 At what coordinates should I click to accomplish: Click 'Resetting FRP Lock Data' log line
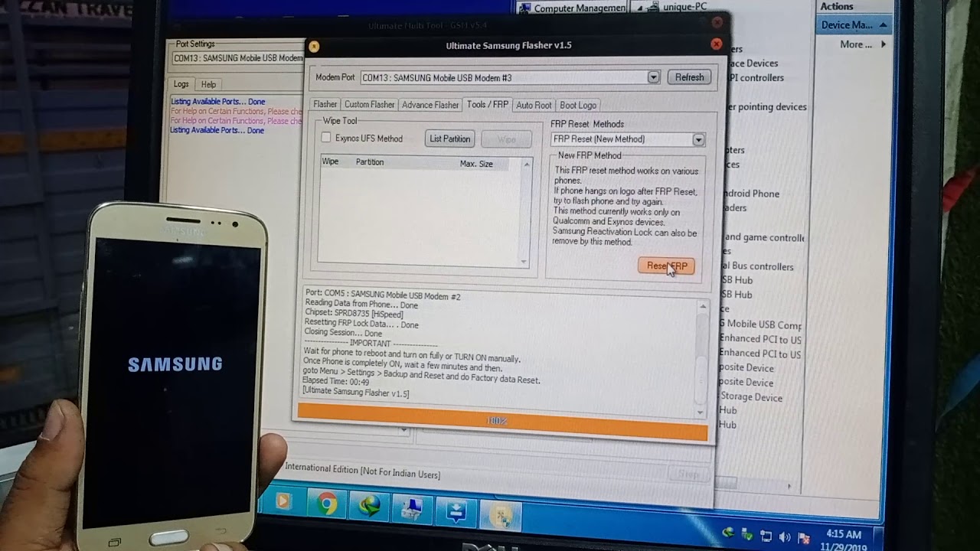point(361,324)
